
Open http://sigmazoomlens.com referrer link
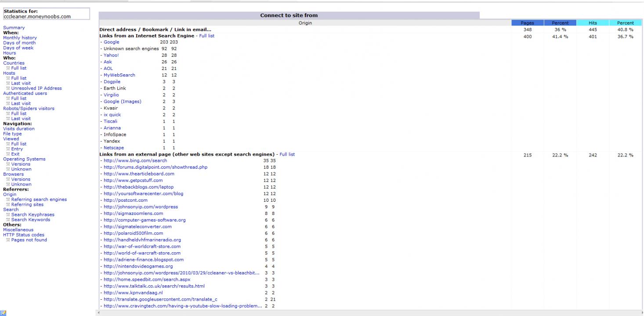click(133, 214)
